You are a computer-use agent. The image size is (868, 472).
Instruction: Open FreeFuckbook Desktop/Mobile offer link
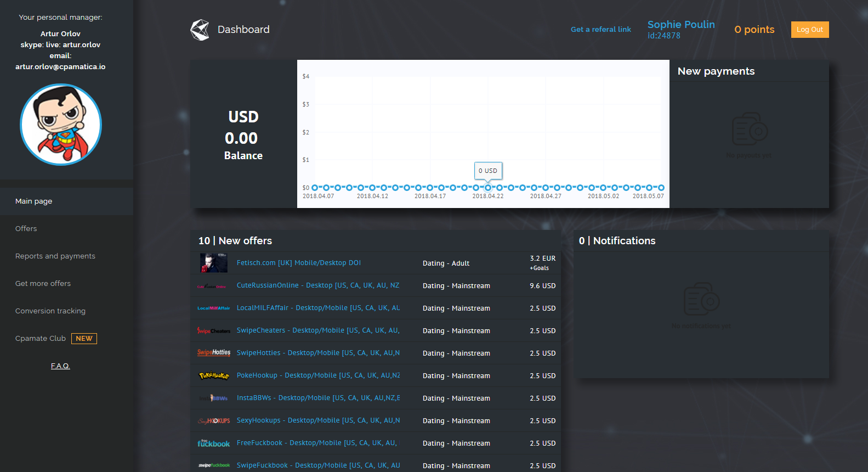(x=317, y=443)
